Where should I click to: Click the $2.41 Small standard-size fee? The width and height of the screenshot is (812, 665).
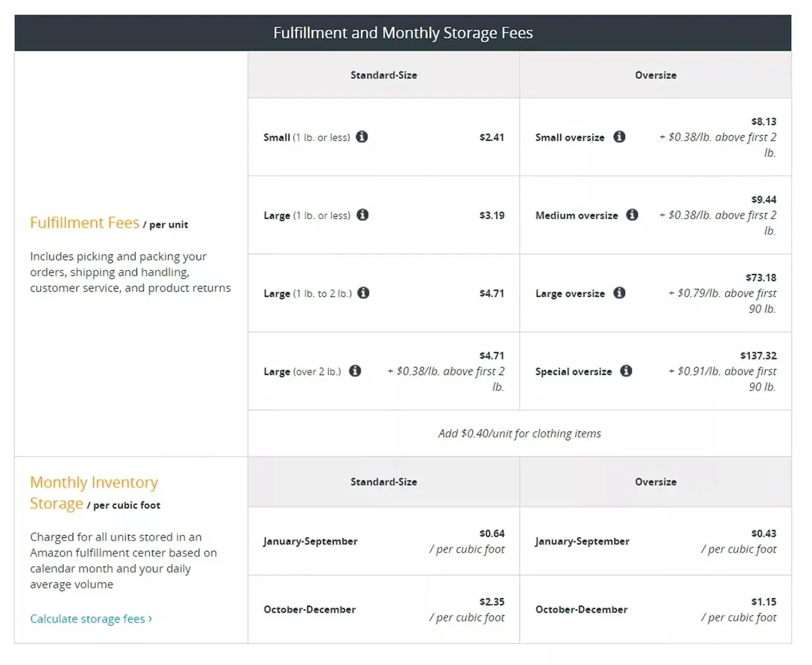click(492, 137)
